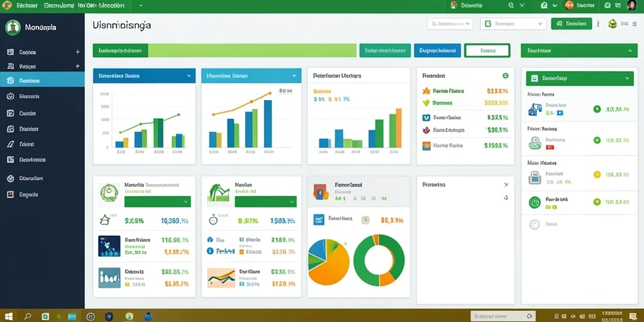Click the taskbar search magnifier icon
The height and width of the screenshot is (322, 644).
coord(28,316)
